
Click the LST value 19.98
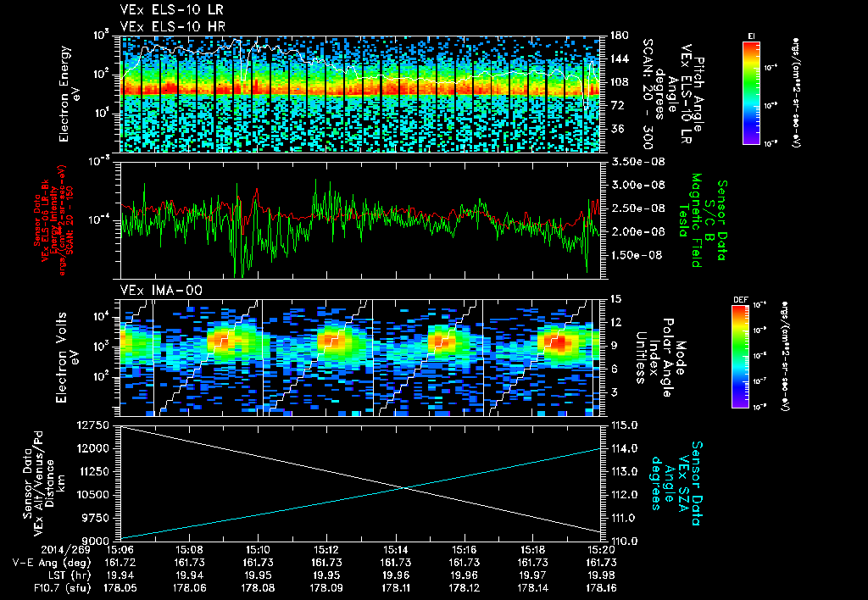[x=601, y=575]
